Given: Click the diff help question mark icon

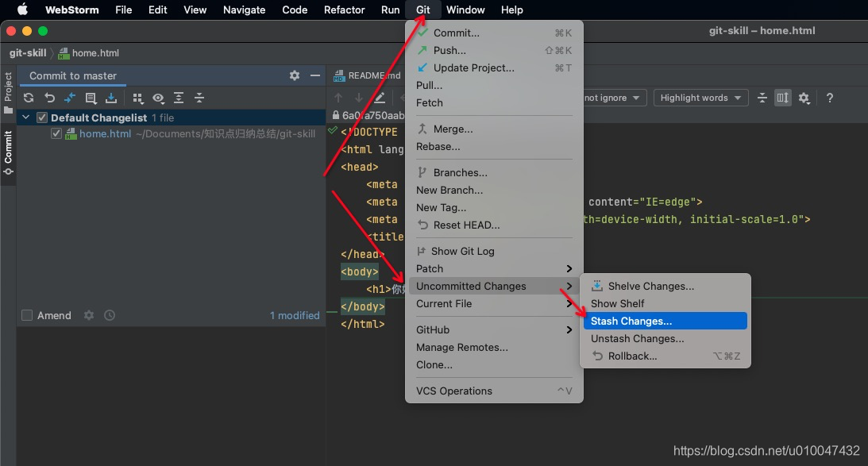Looking at the screenshot, I should click(829, 98).
